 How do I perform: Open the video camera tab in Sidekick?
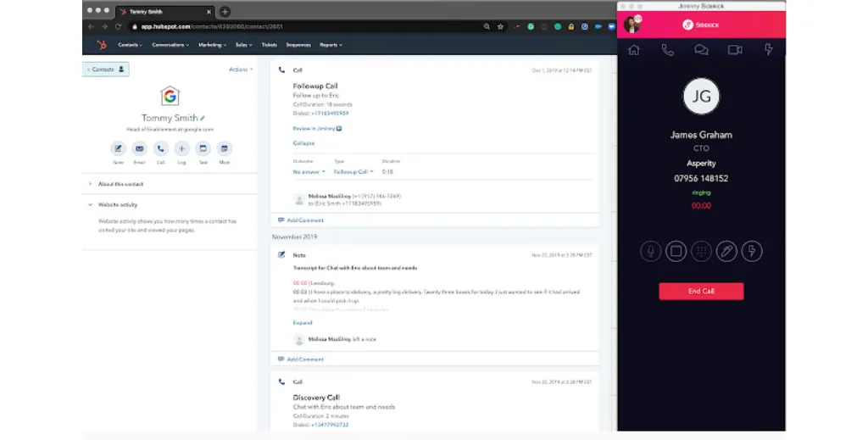click(735, 50)
